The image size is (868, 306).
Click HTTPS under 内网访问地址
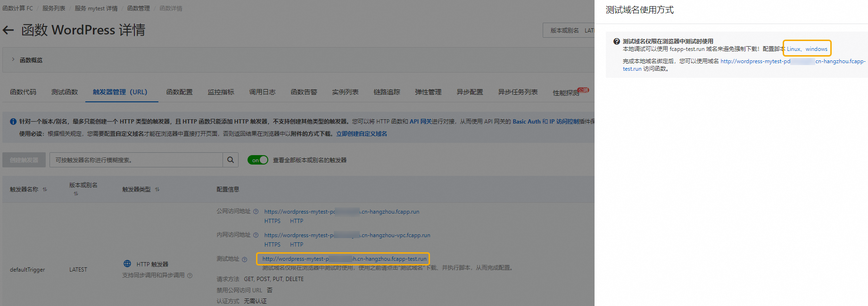click(273, 245)
